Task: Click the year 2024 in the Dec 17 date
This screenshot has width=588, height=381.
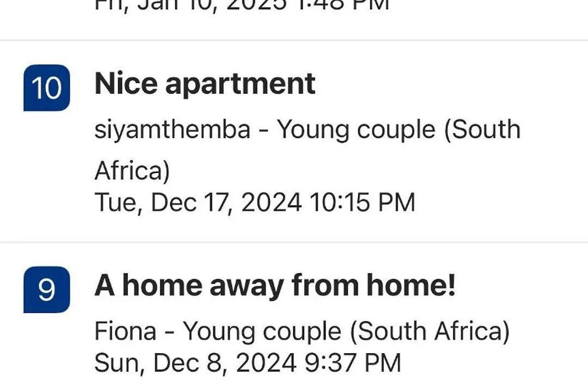Action: click(x=272, y=202)
